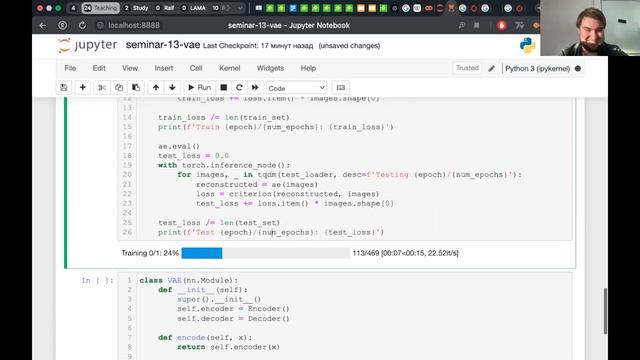
Task: Click the Last Checkpoint status text
Action: (258, 46)
